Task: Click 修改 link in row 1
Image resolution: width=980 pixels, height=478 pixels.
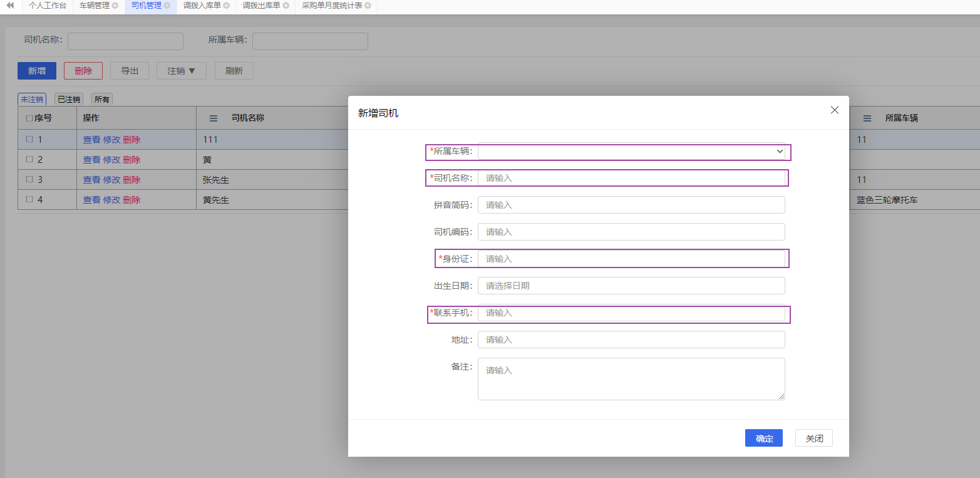Action: [x=111, y=140]
